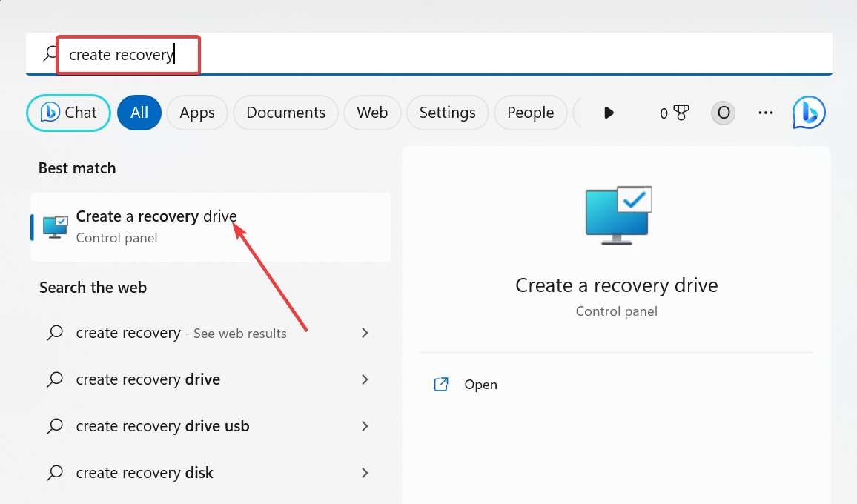
Task: Open Bing Chat filter pill
Action: click(68, 113)
